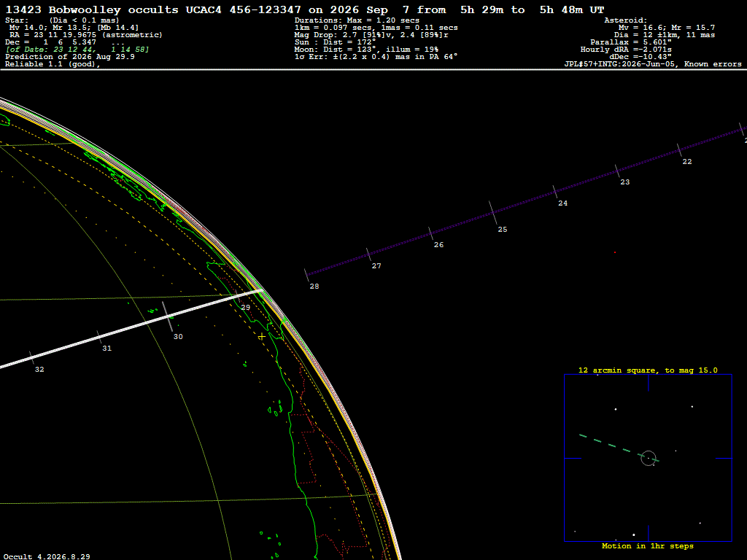Click the '12 arcmin square, to mag 15.0' caption
Image resolution: width=747 pixels, height=560 pixels.
[648, 370]
